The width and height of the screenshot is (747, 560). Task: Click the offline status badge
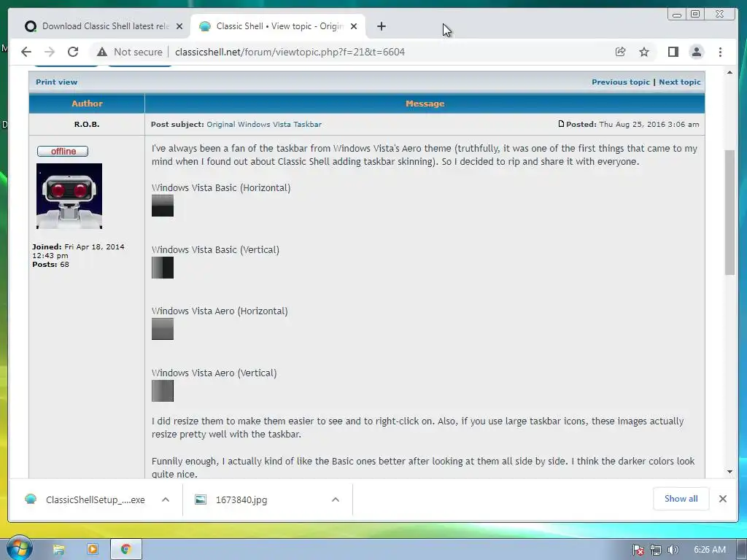[x=63, y=152]
